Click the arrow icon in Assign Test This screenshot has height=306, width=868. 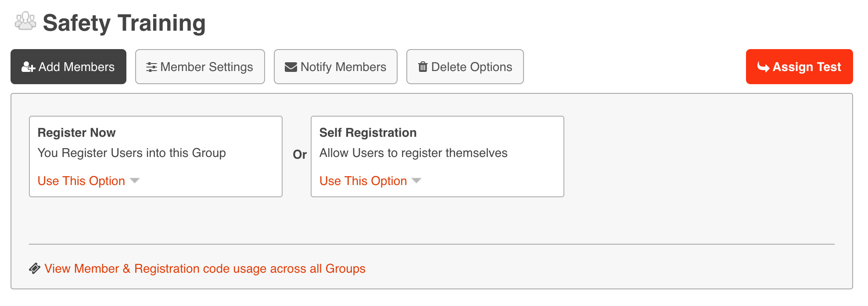pos(763,67)
